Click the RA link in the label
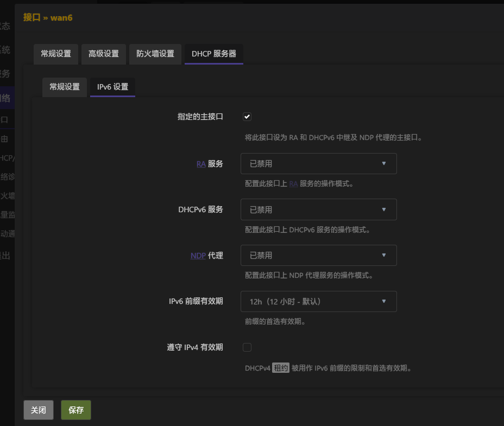Image resolution: width=504 pixels, height=426 pixels. click(201, 163)
